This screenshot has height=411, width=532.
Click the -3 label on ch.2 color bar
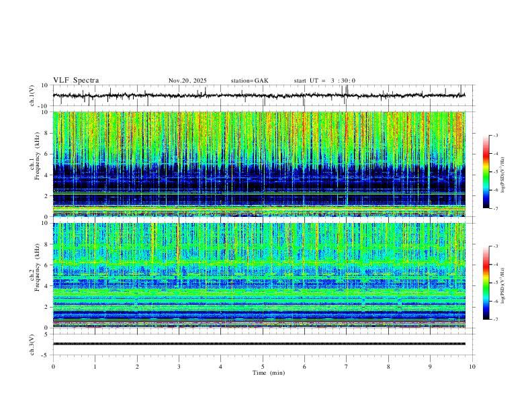click(495, 246)
